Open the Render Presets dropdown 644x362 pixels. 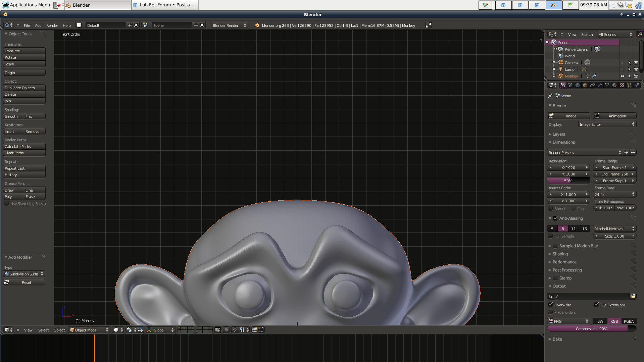585,152
